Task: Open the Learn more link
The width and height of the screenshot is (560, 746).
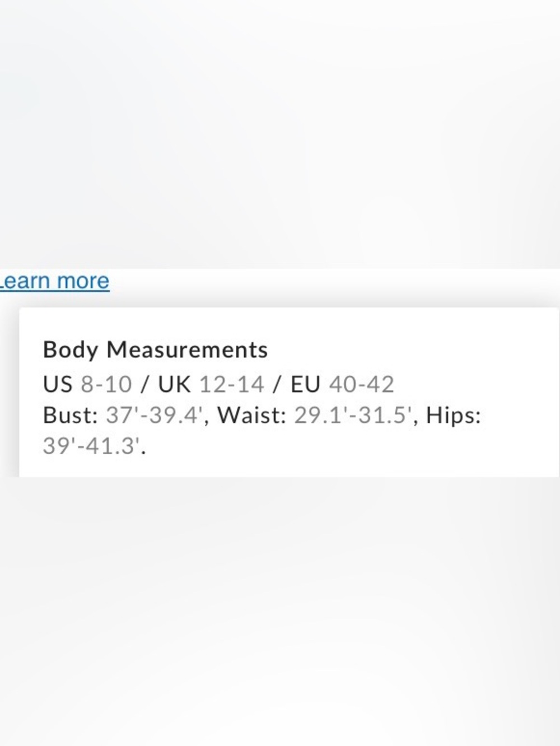Action: point(54,281)
